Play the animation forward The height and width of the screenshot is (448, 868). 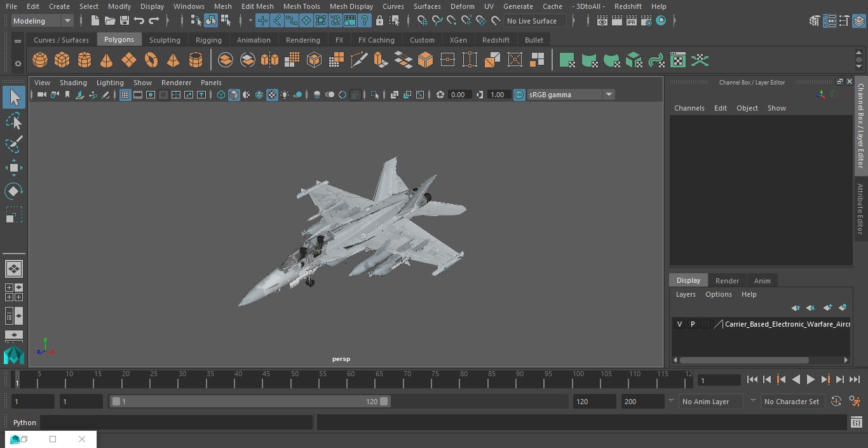[x=811, y=379]
